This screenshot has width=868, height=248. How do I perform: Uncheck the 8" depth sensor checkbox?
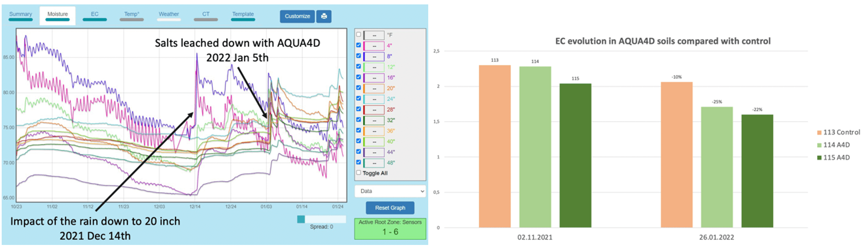click(358, 56)
